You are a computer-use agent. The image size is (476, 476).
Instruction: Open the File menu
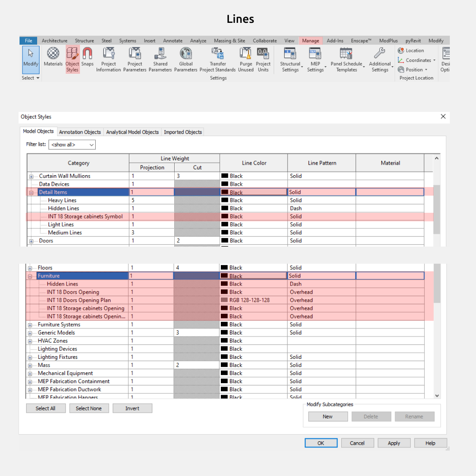pyautogui.click(x=28, y=40)
